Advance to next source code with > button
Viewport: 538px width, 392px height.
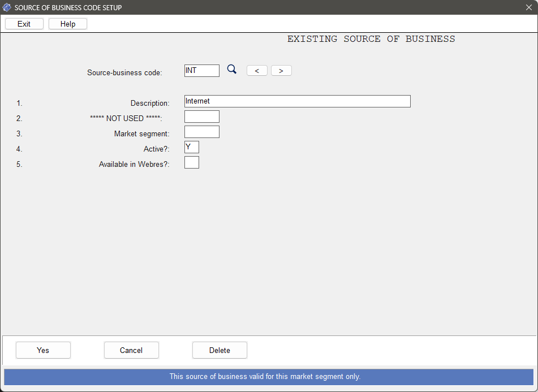tap(281, 71)
